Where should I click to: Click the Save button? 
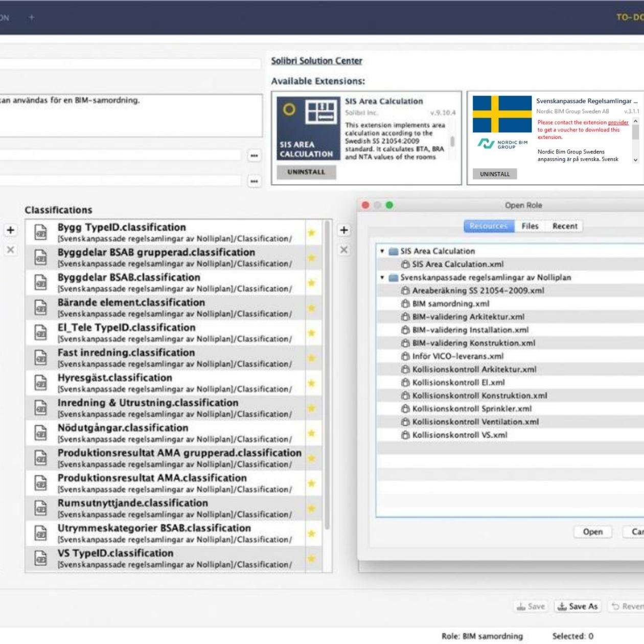coord(531,606)
